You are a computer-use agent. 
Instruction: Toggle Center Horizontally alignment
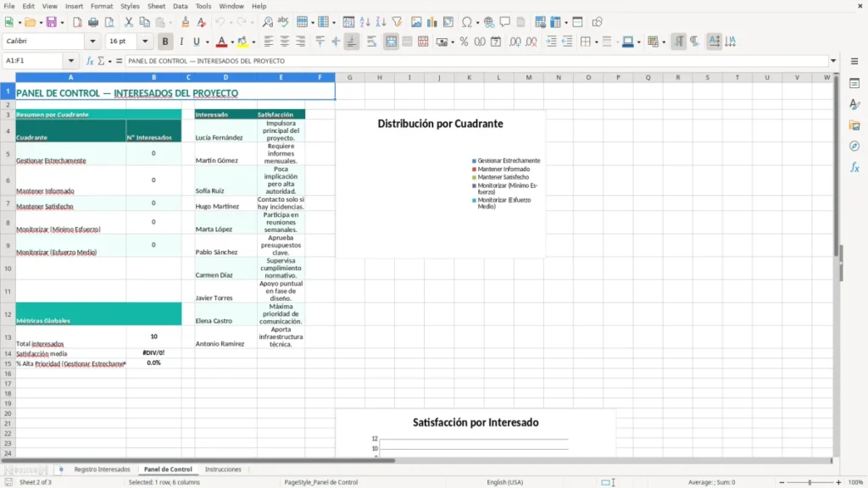coord(285,42)
